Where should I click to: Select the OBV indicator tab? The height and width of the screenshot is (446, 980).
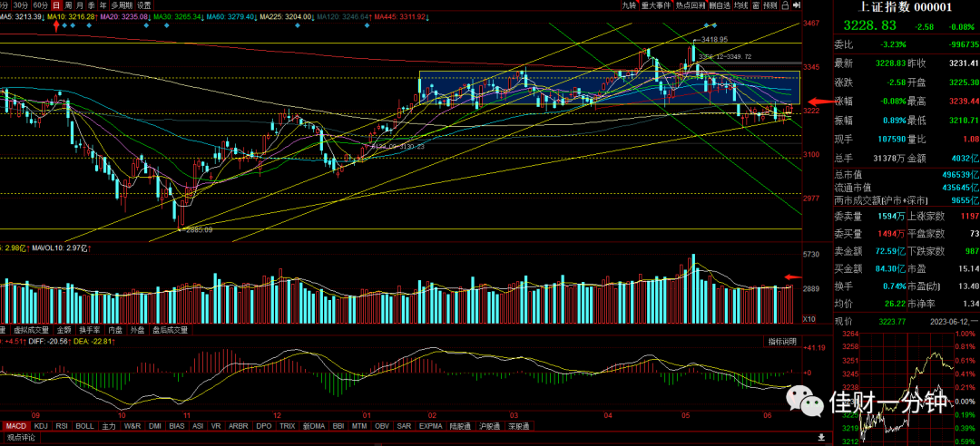tap(381, 426)
